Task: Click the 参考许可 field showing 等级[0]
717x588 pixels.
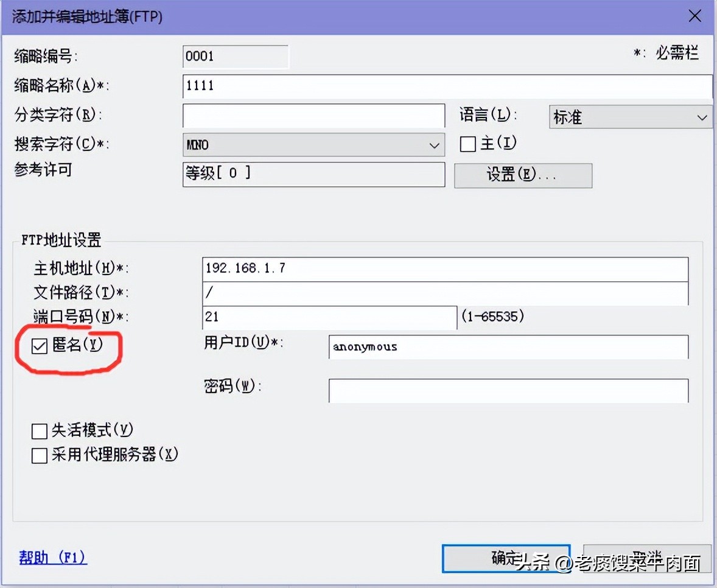Action: tap(313, 175)
